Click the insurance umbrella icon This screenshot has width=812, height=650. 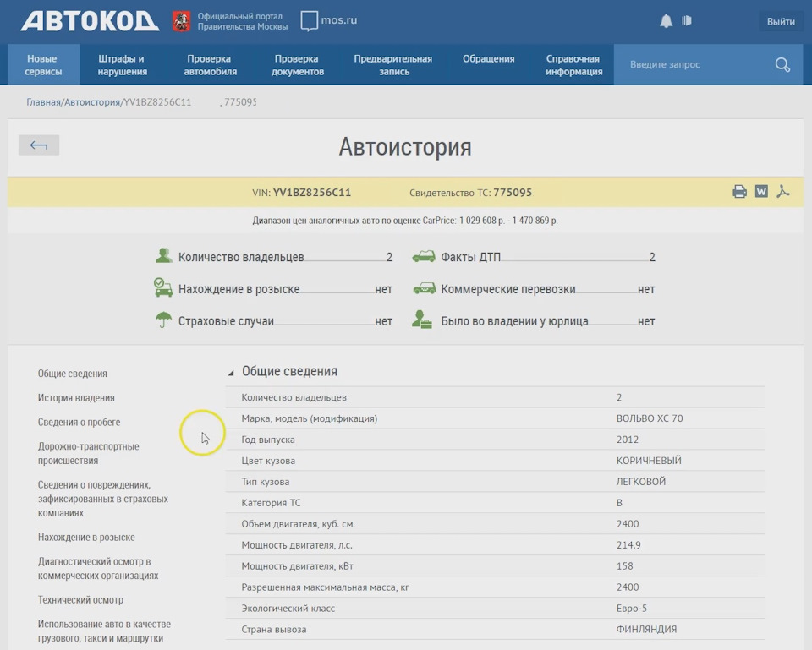[x=163, y=320]
